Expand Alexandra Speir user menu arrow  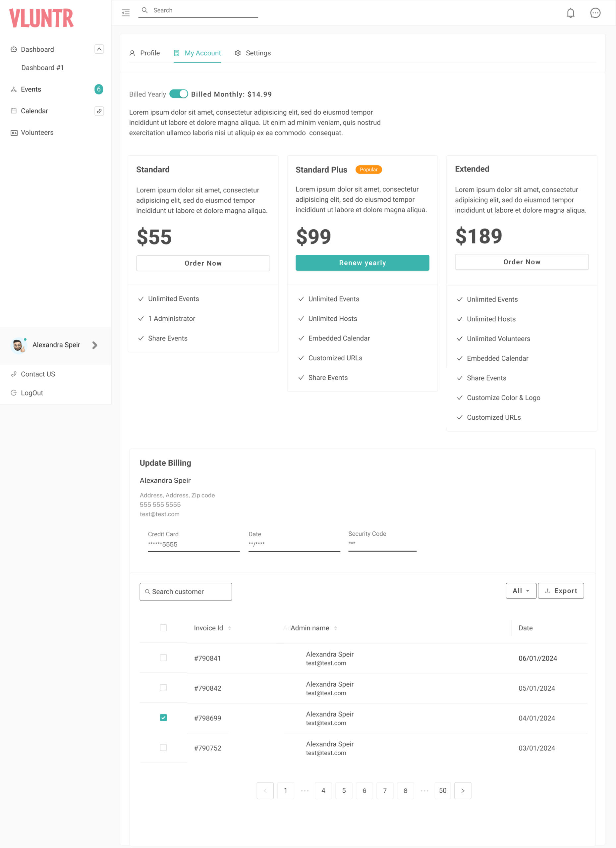95,345
